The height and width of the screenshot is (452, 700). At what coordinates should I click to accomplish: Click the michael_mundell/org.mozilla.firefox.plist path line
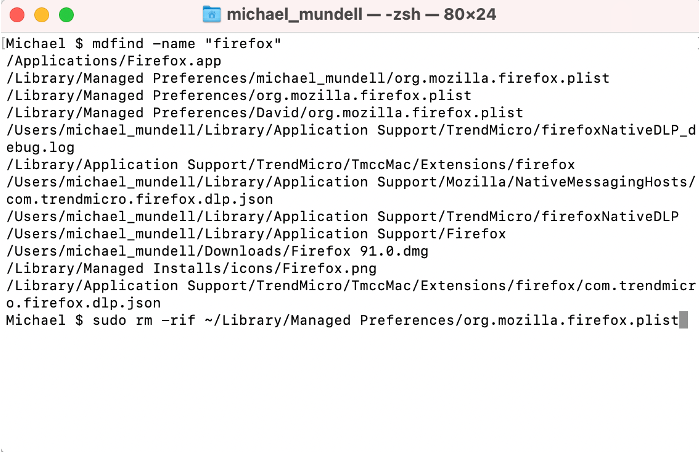pyautogui.click(x=308, y=79)
